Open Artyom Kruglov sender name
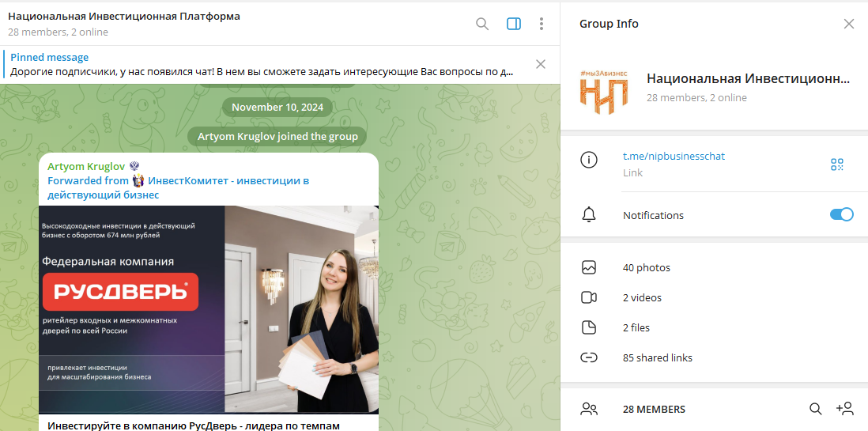Screen dimensions: 868x431 (87, 166)
